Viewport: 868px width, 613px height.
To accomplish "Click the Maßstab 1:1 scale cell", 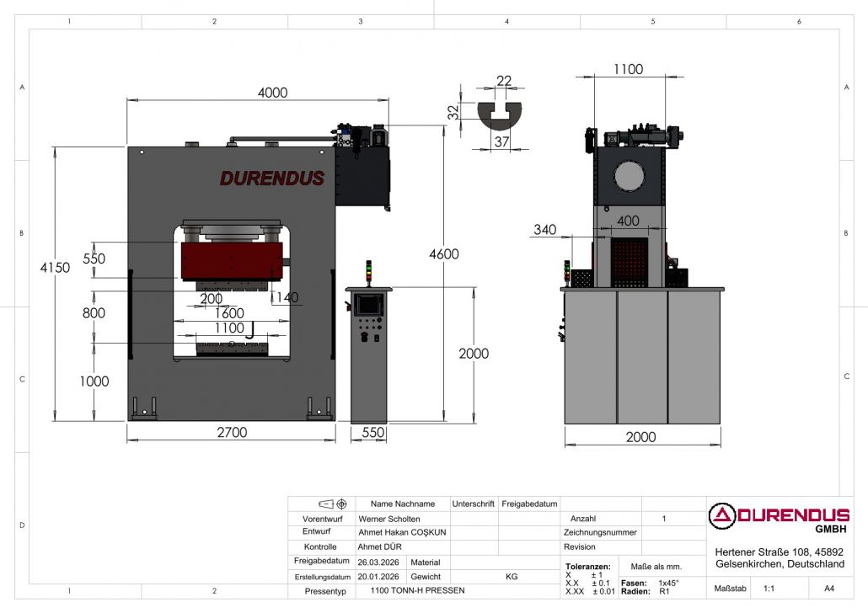I will [x=769, y=590].
